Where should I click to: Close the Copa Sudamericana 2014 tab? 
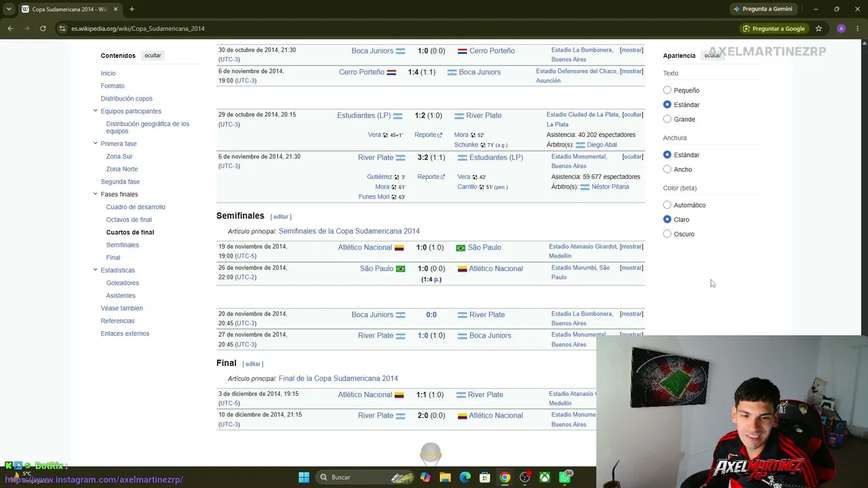coord(115,9)
